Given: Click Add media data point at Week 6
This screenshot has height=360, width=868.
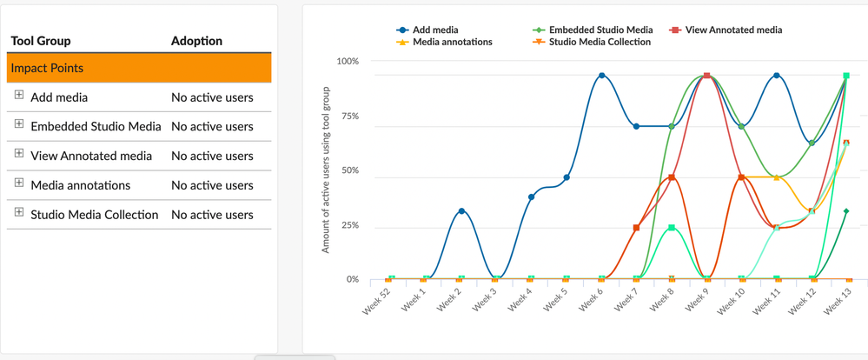Looking at the screenshot, I should coord(602,76).
